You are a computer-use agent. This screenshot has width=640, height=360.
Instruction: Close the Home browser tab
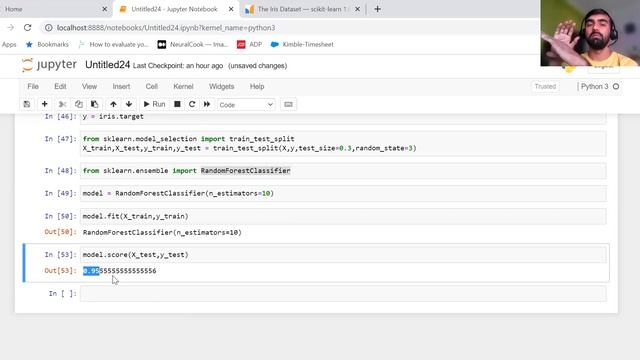click(104, 9)
